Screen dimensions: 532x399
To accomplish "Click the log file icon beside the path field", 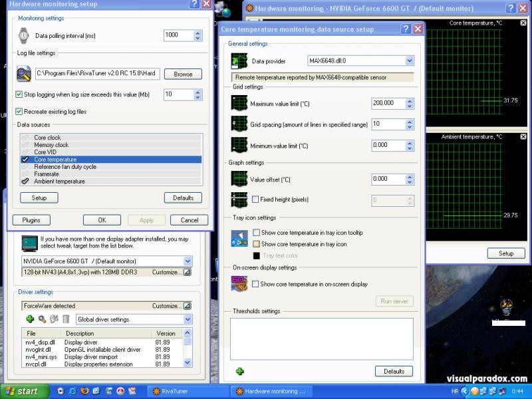I will click(x=25, y=74).
